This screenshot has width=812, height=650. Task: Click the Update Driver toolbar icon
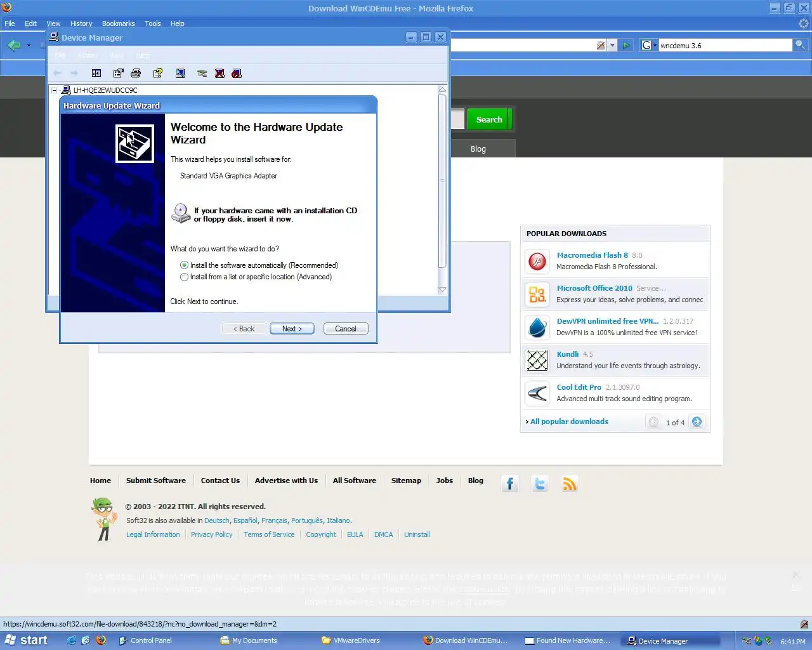(202, 74)
